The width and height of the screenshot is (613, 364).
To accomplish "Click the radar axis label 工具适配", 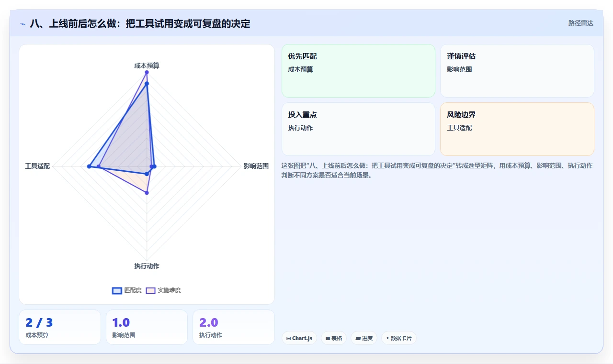I will pos(37,166).
